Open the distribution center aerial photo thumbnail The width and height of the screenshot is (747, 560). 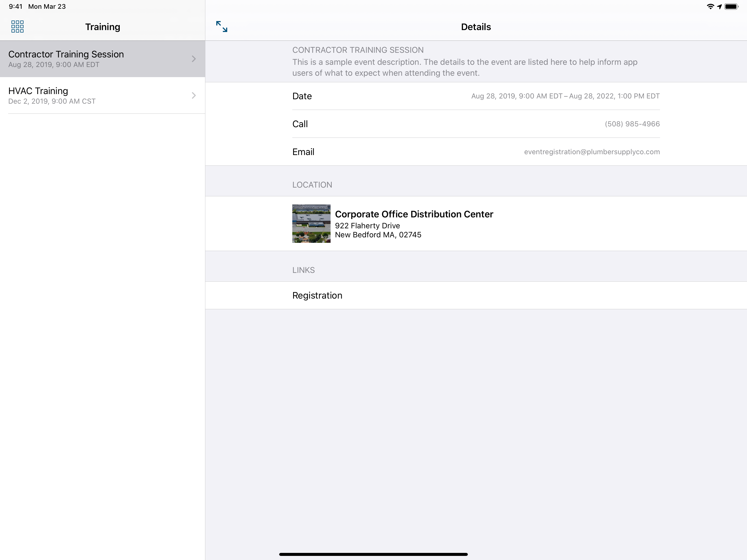311,224
